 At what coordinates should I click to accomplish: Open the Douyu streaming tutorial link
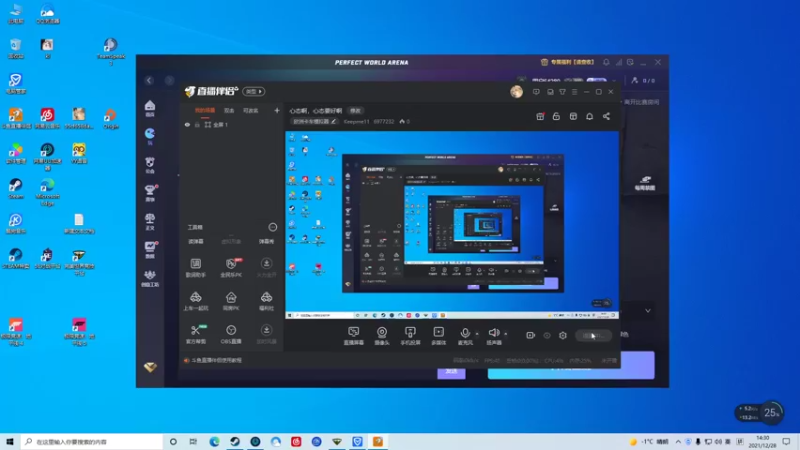(213, 360)
